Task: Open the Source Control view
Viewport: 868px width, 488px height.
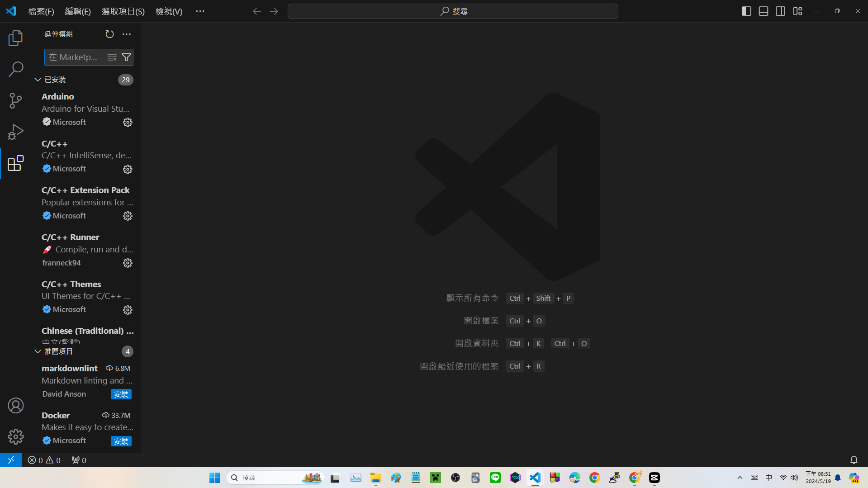Action: (15, 100)
